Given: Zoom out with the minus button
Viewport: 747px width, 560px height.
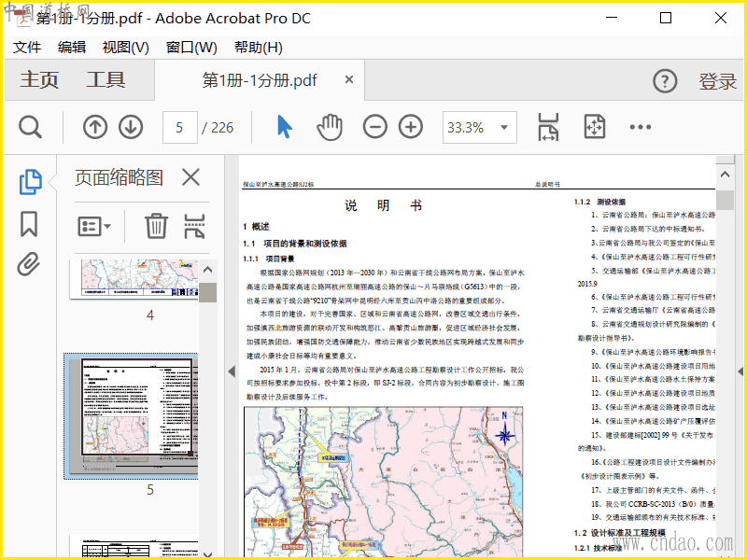Looking at the screenshot, I should pos(374,127).
